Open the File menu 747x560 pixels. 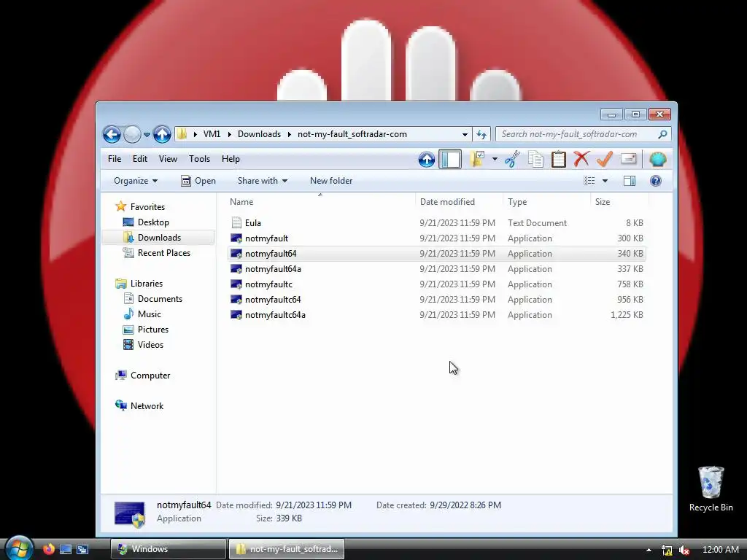pyautogui.click(x=115, y=159)
